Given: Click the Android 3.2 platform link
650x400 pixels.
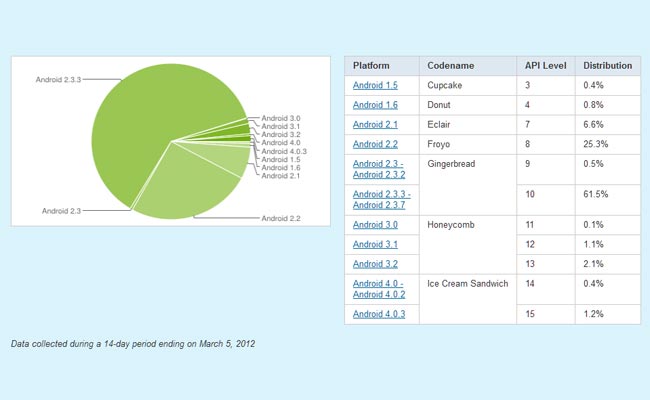Looking at the screenshot, I should pyautogui.click(x=375, y=264).
